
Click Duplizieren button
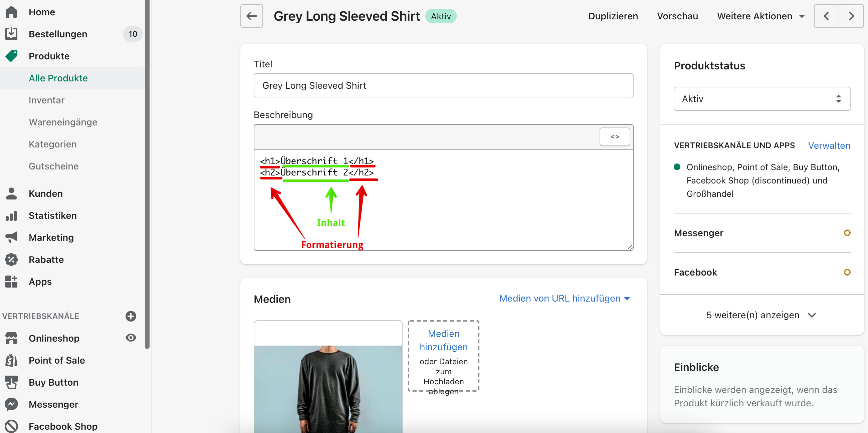pyautogui.click(x=613, y=16)
